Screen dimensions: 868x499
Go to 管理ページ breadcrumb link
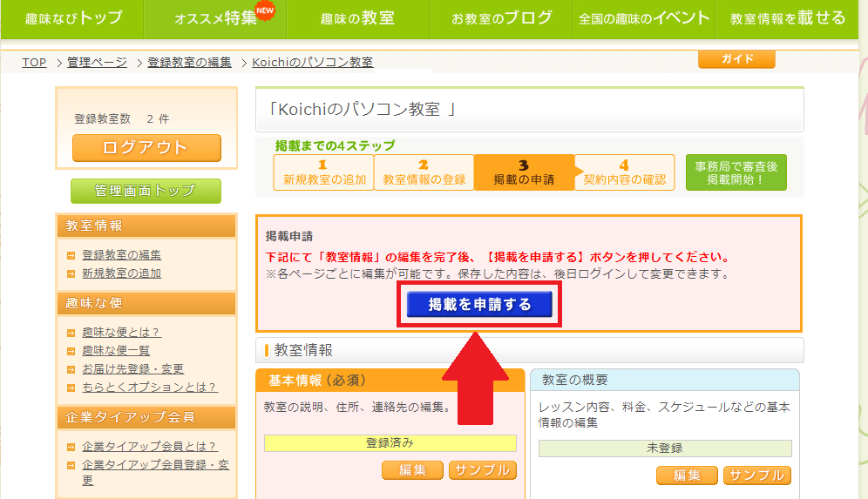tap(97, 63)
